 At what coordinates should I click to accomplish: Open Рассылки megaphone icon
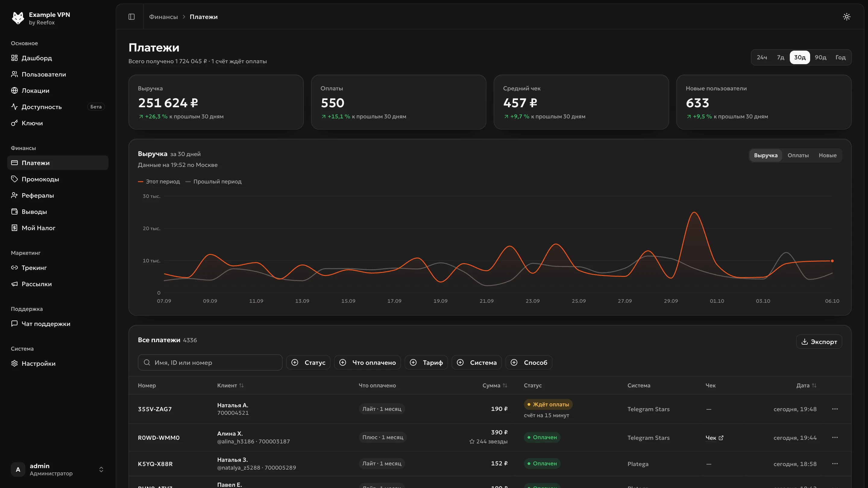point(14,284)
